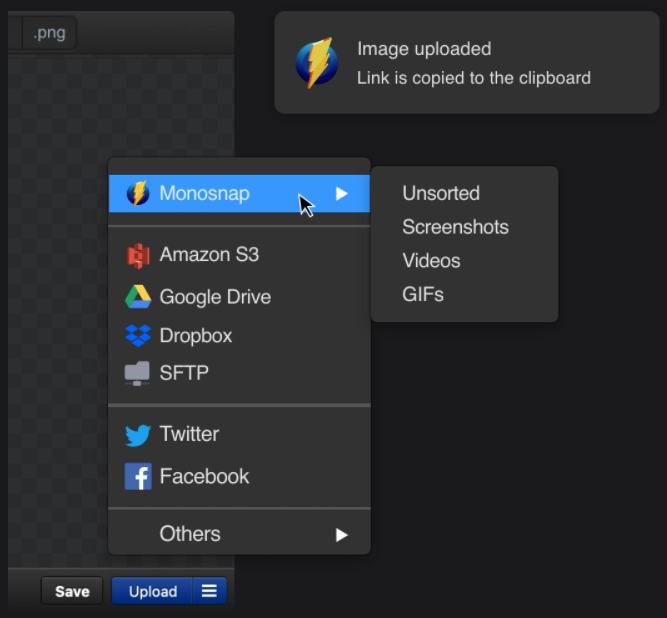Choose Monosnap as upload destination

pos(239,194)
